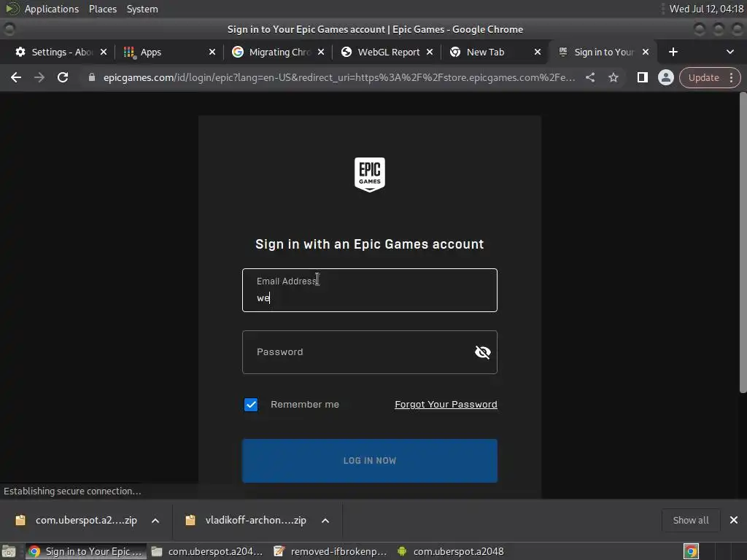Switch to the WebGL Report tab

point(387,52)
